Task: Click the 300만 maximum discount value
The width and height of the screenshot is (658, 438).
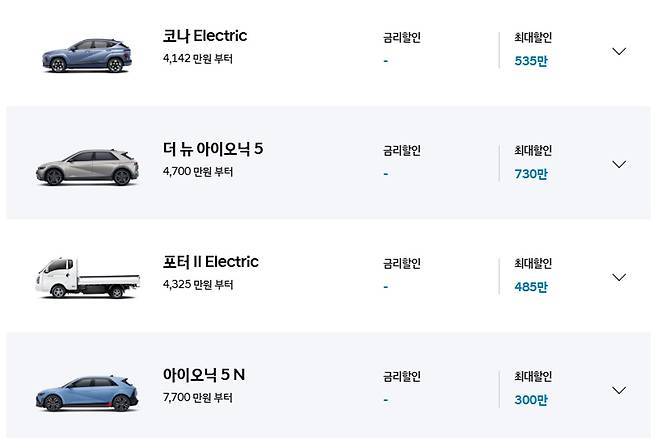Action: [x=531, y=400]
